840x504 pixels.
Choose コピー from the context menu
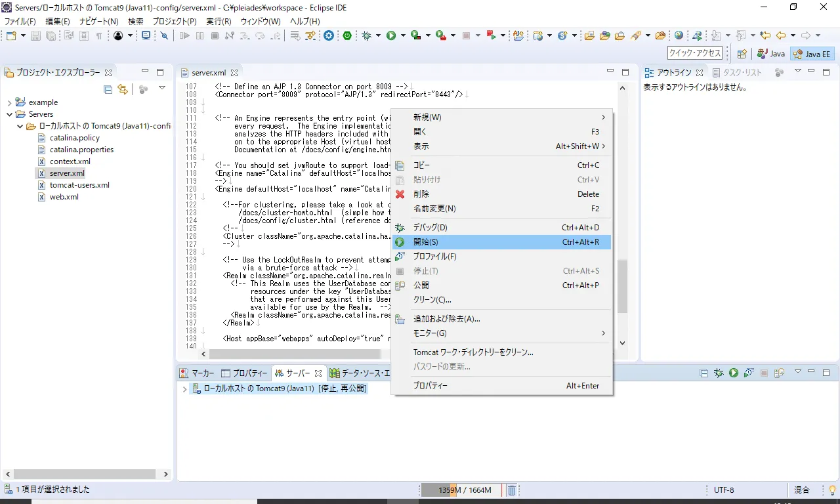502,165
